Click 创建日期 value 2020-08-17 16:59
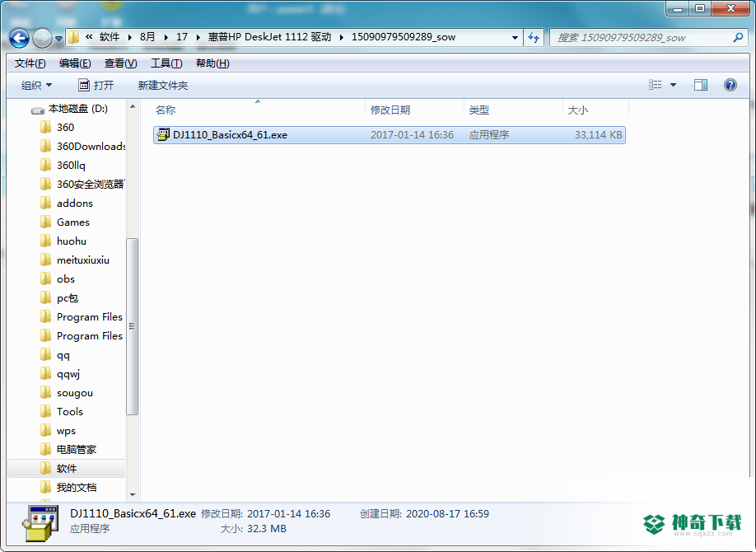The height and width of the screenshot is (552, 756). click(x=447, y=514)
